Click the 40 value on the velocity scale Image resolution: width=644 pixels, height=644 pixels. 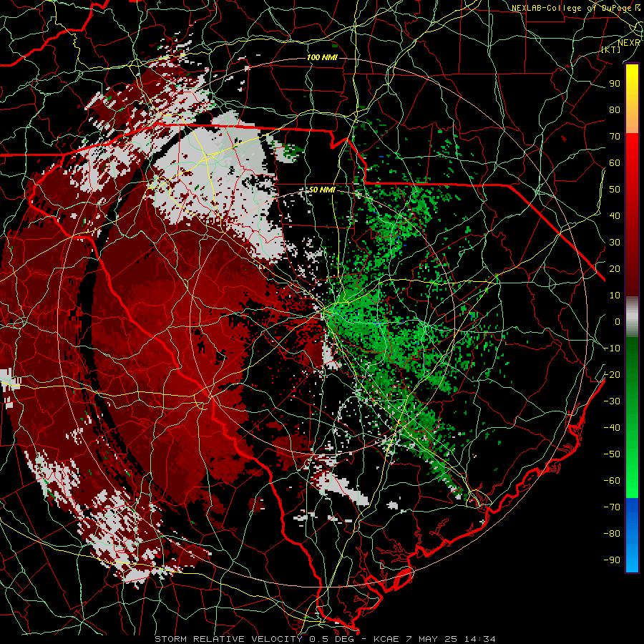click(615, 215)
